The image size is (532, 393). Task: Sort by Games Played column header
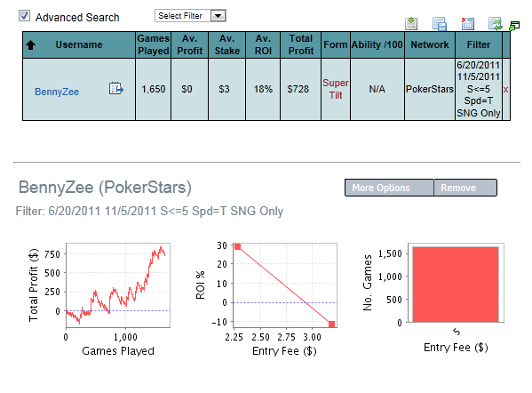point(154,44)
